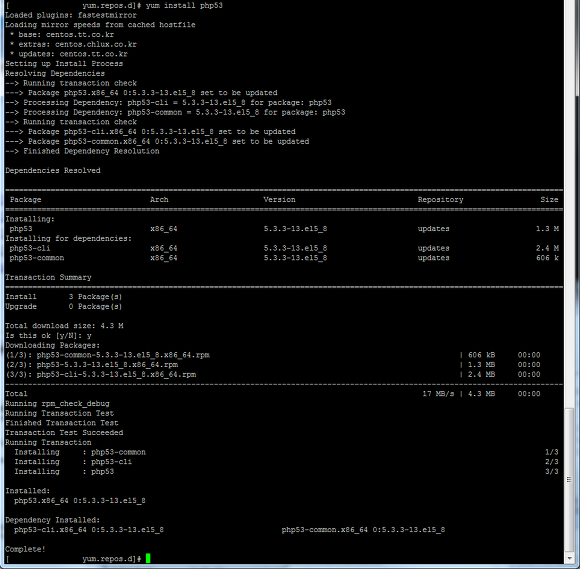Click 'Running rpm_check_debug' line
The width and height of the screenshot is (580, 569).
57,404
